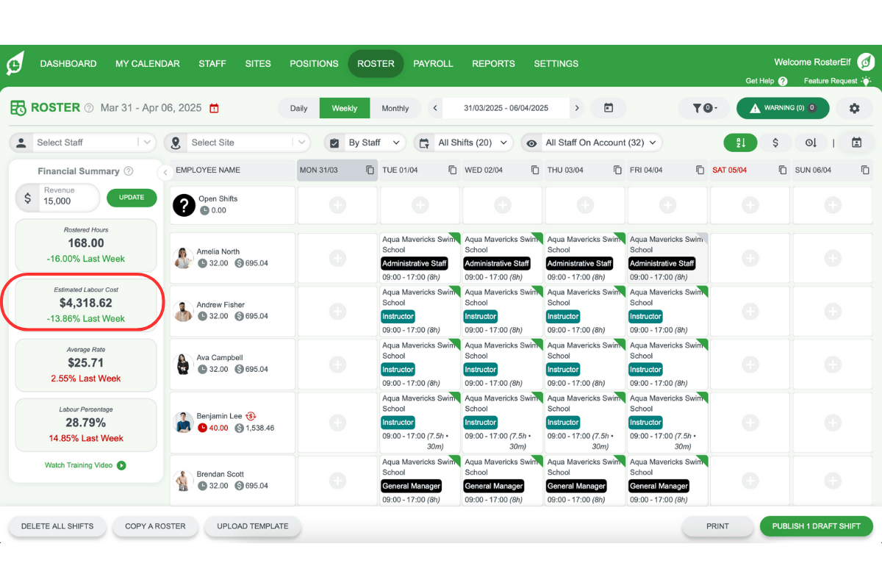The height and width of the screenshot is (588, 882).
Task: Click the WARNING (0) button
Action: click(x=783, y=108)
